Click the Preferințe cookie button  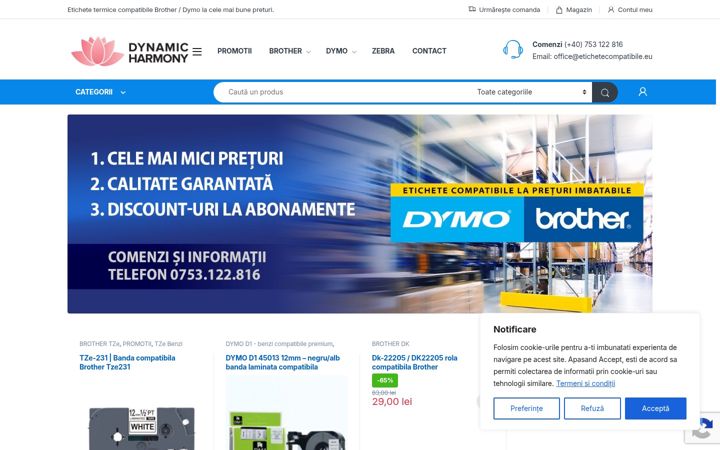click(526, 408)
